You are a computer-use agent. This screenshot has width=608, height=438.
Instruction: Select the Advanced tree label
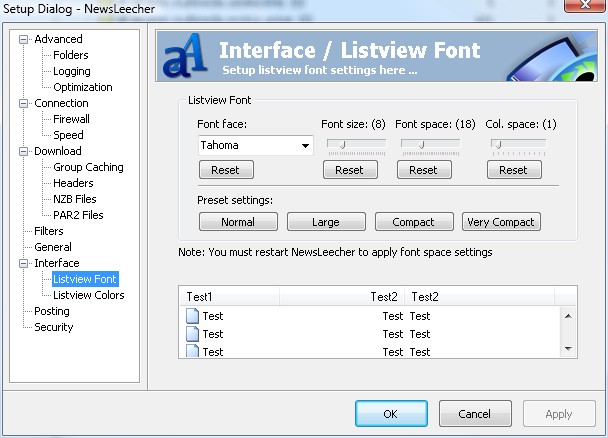(58, 39)
